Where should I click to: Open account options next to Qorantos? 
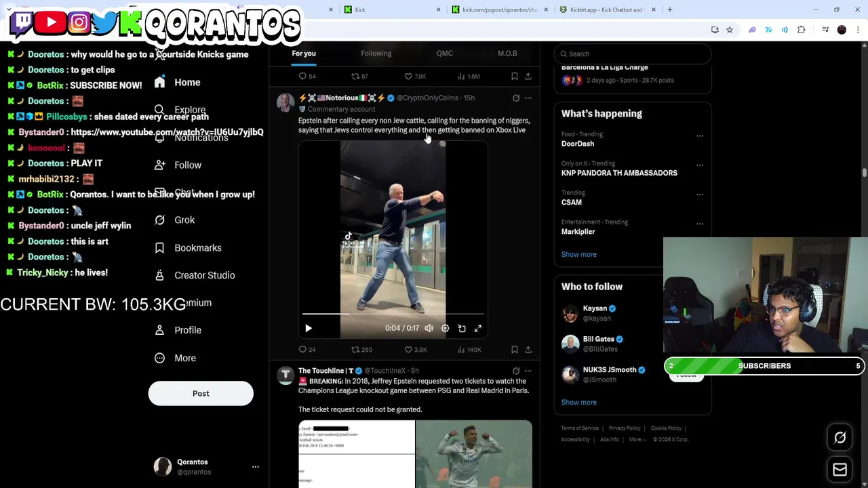(x=256, y=467)
